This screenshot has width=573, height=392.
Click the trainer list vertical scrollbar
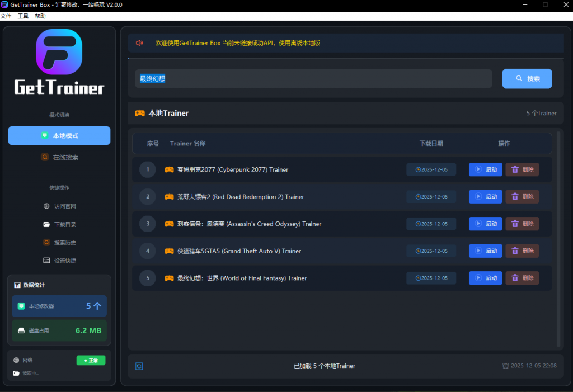pyautogui.click(x=558, y=240)
